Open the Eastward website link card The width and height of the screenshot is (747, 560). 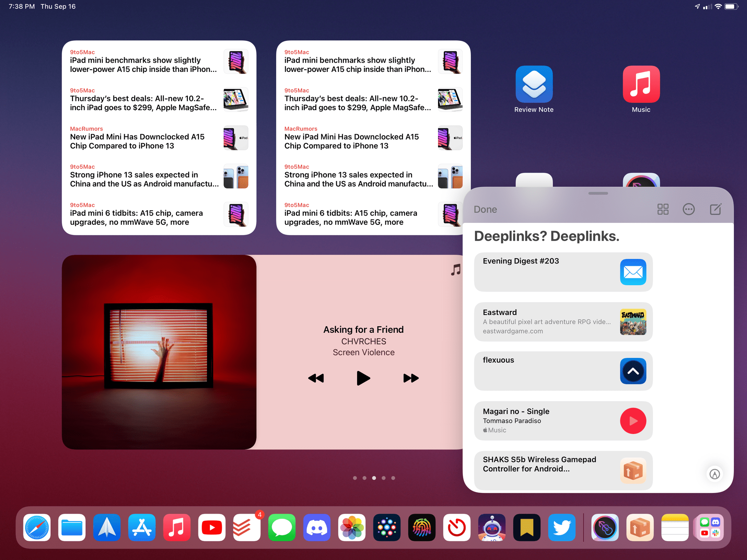click(x=563, y=322)
